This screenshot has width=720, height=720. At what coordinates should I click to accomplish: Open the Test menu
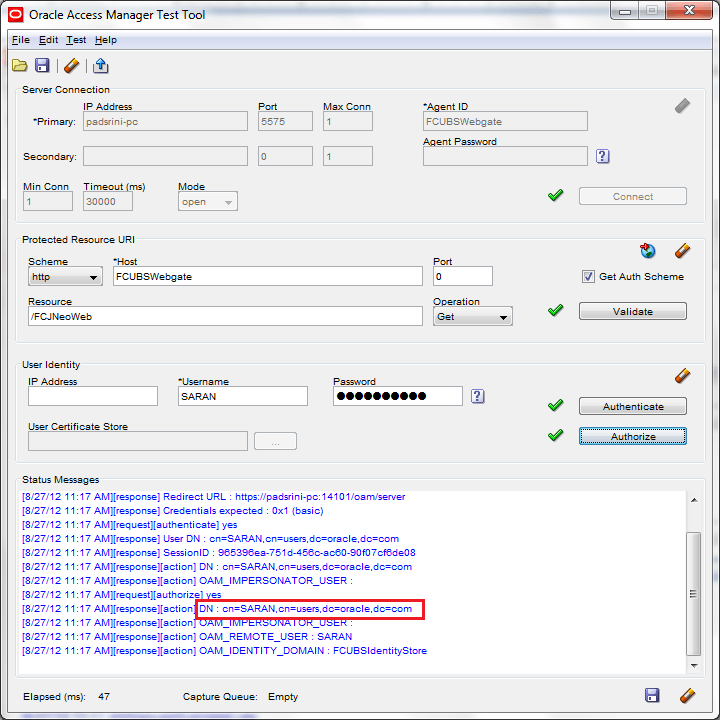(76, 40)
